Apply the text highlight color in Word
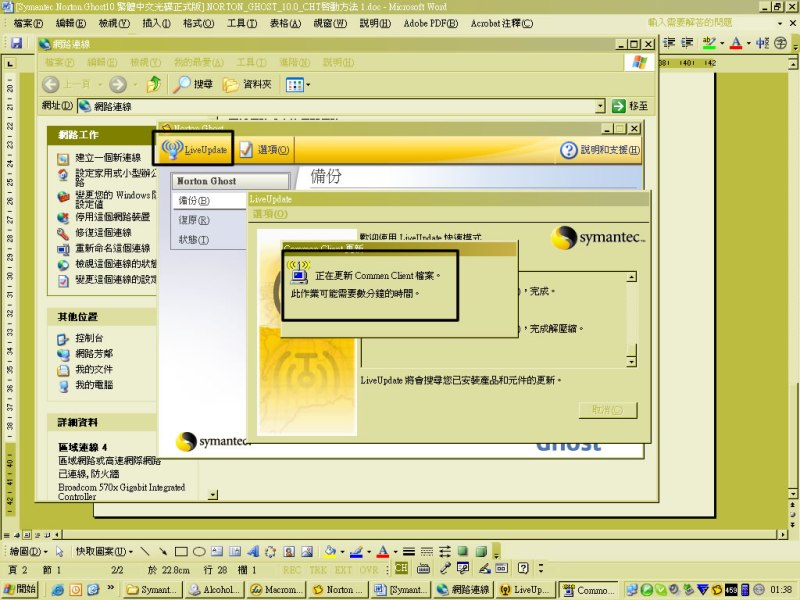Viewport: 800px width, 600px height. [709, 43]
